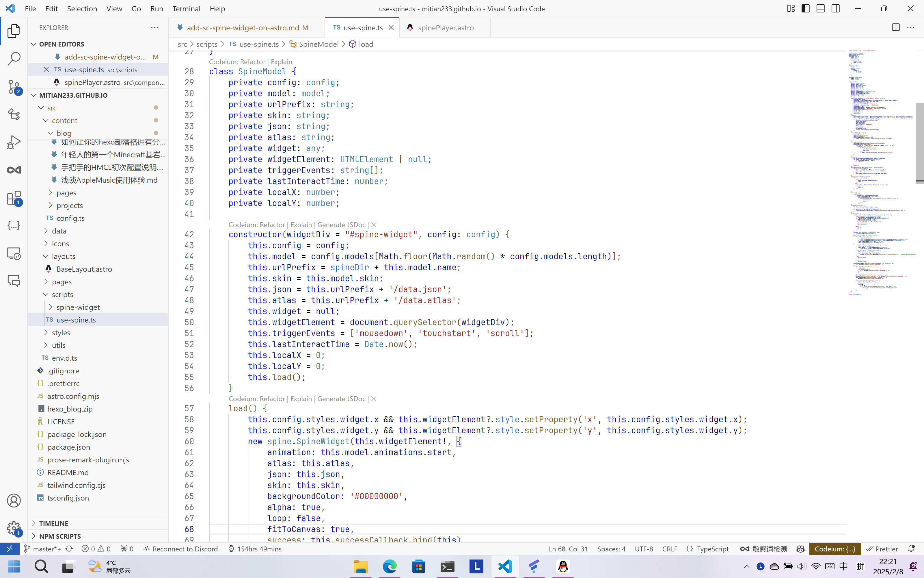
Task: Switch to add-sc-spine-widget-on-astro.md tab
Action: [247, 27]
